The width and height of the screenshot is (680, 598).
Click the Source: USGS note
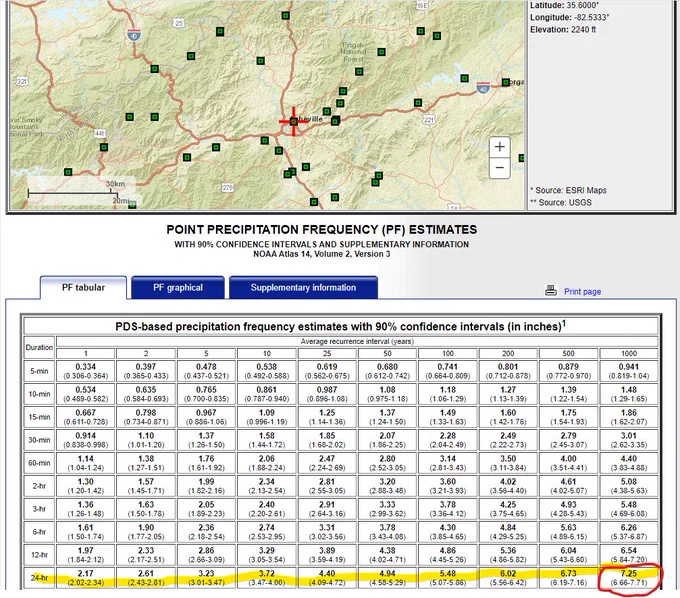point(561,203)
